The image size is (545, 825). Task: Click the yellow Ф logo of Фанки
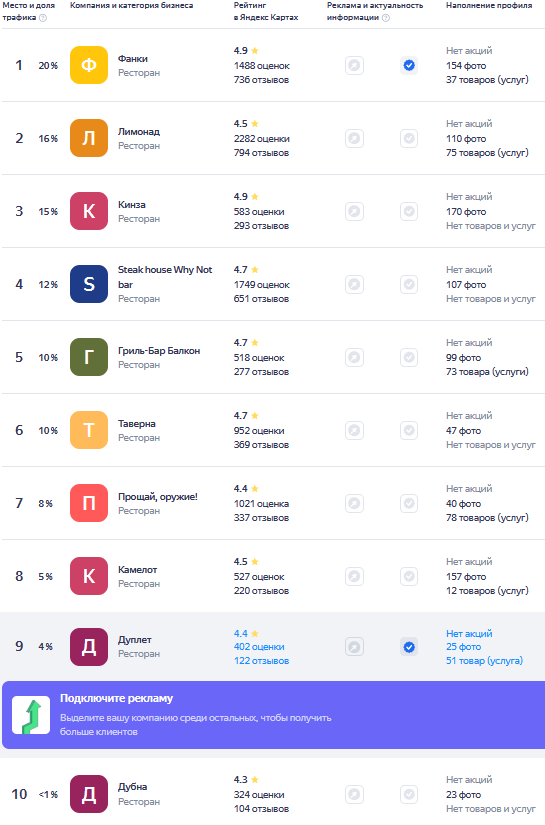click(89, 65)
